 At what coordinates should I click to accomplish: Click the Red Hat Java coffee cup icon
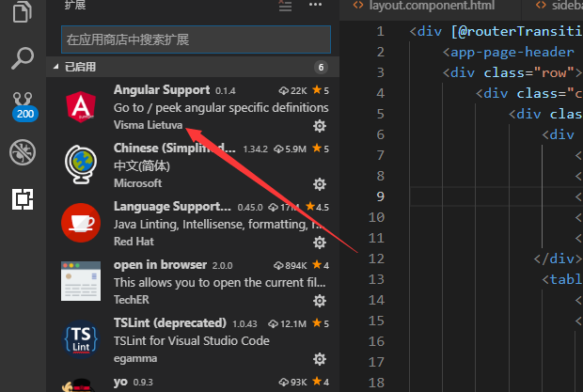[81, 223]
